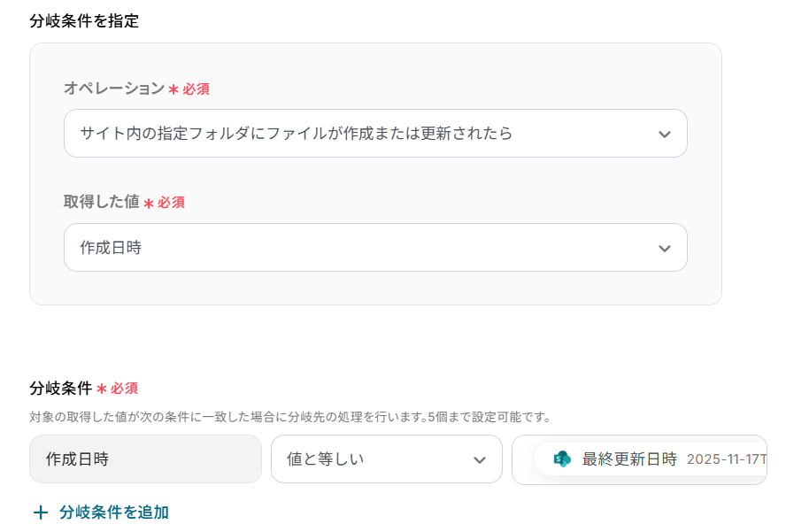Click the red asterisk next to 取得した値
Screen dimensions: 786x532
point(149,203)
